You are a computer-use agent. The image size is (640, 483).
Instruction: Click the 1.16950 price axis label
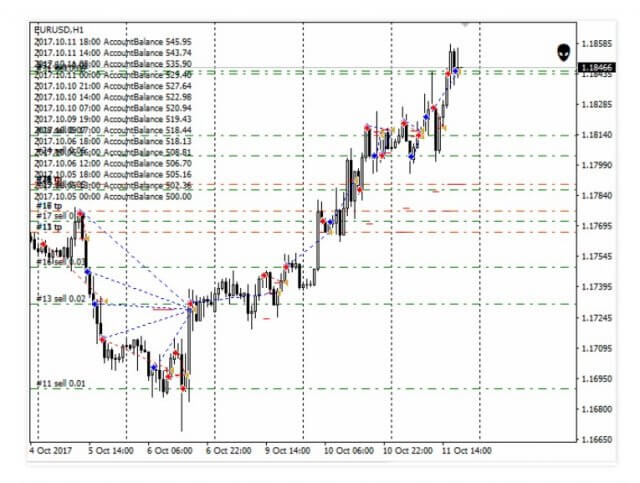tap(597, 378)
